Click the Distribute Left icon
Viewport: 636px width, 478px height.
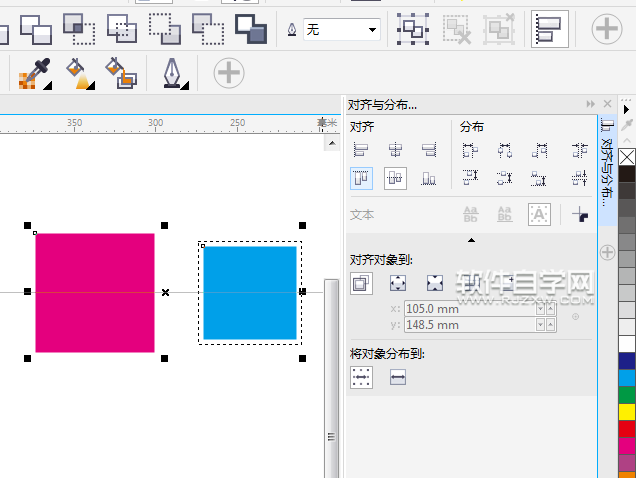(471, 150)
